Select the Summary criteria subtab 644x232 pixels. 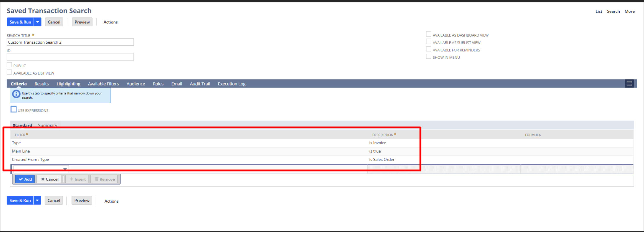[47, 125]
